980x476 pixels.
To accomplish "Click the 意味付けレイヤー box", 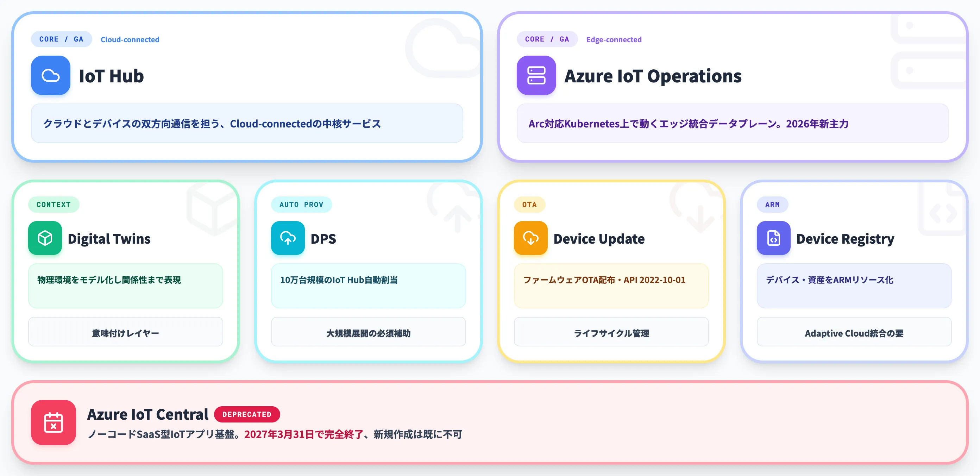I will pyautogui.click(x=126, y=332).
